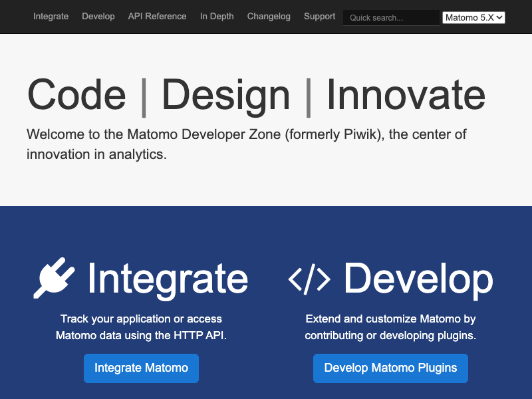Click the plug icon beside Integrate

click(x=55, y=278)
